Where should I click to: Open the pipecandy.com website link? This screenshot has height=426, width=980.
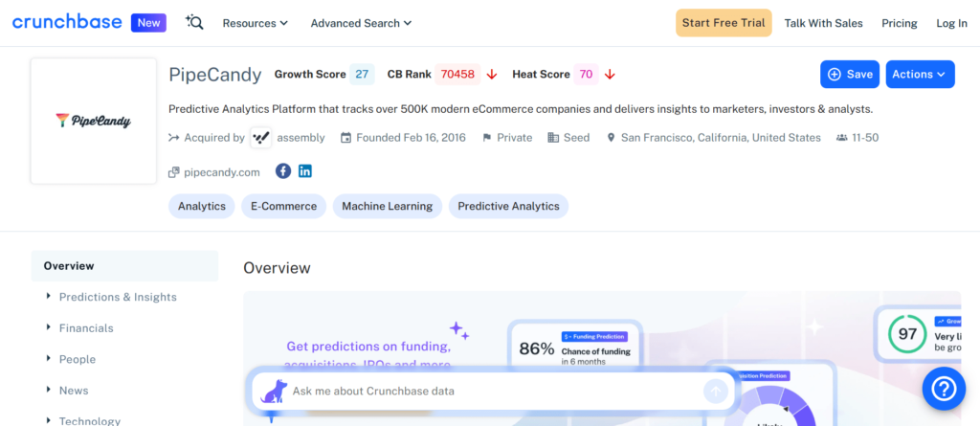[x=221, y=172]
